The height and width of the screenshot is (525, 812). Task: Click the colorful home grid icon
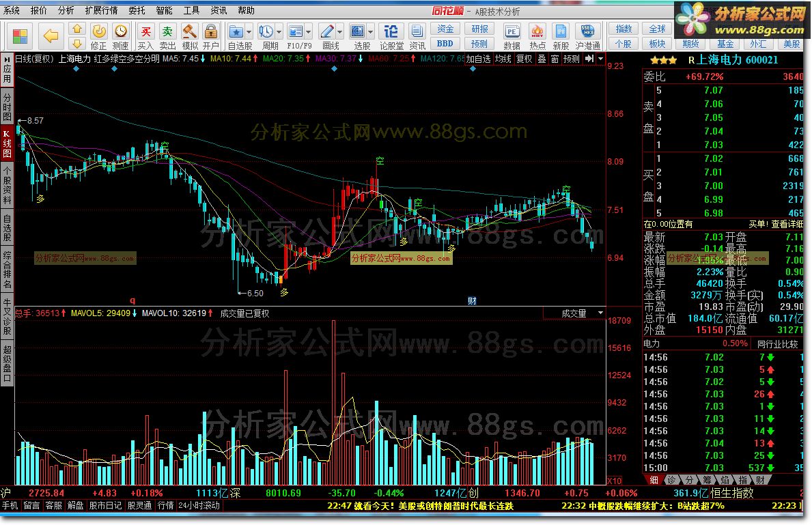[x=20, y=36]
